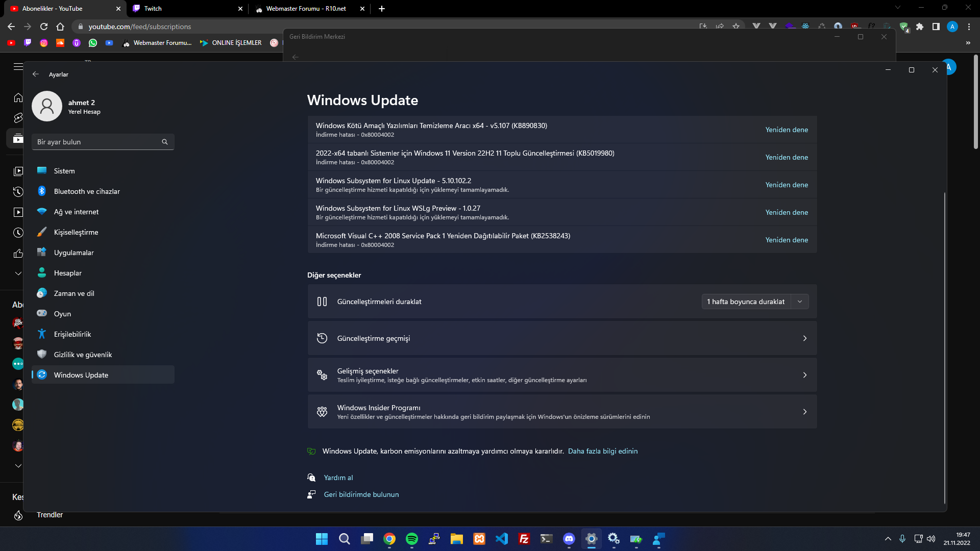Open ONLINE İŞLEMLER bookmark
The width and height of the screenshot is (980, 551).
coord(231,43)
